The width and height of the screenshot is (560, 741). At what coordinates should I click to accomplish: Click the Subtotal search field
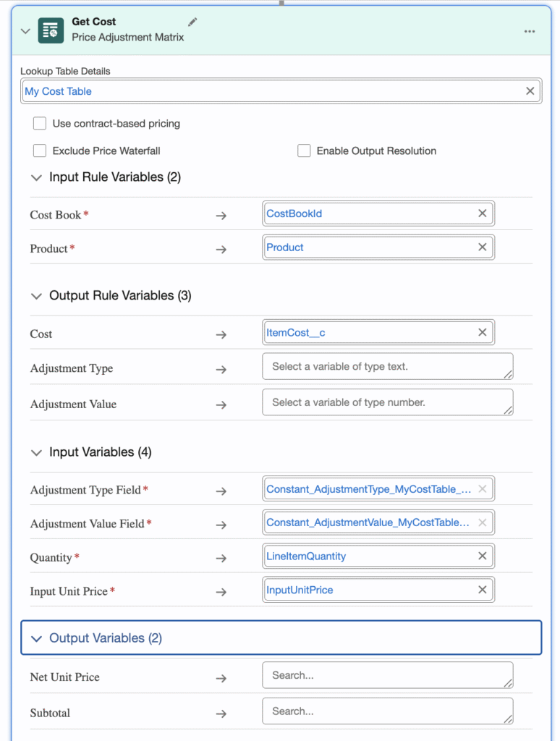tap(387, 711)
